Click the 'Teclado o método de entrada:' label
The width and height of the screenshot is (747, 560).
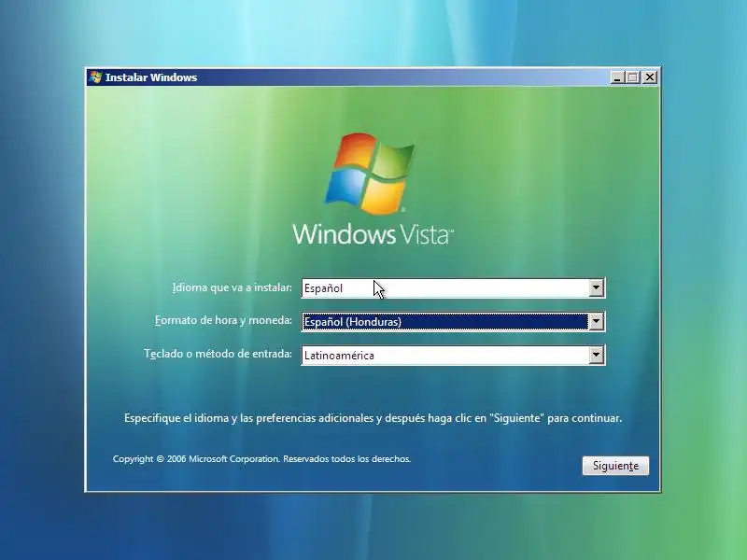pyautogui.click(x=218, y=354)
